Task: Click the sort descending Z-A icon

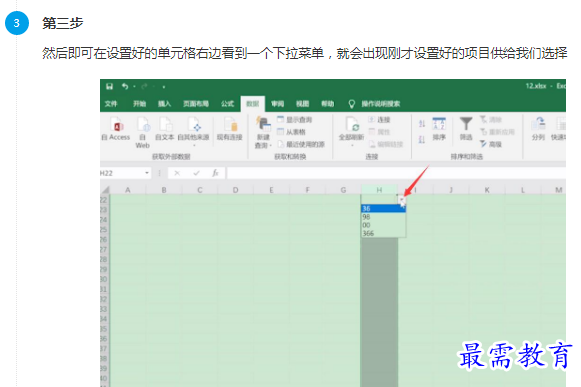Action: coord(422,139)
